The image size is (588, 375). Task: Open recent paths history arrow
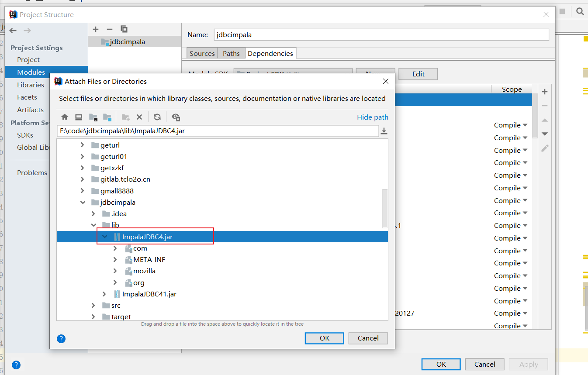coord(384,131)
